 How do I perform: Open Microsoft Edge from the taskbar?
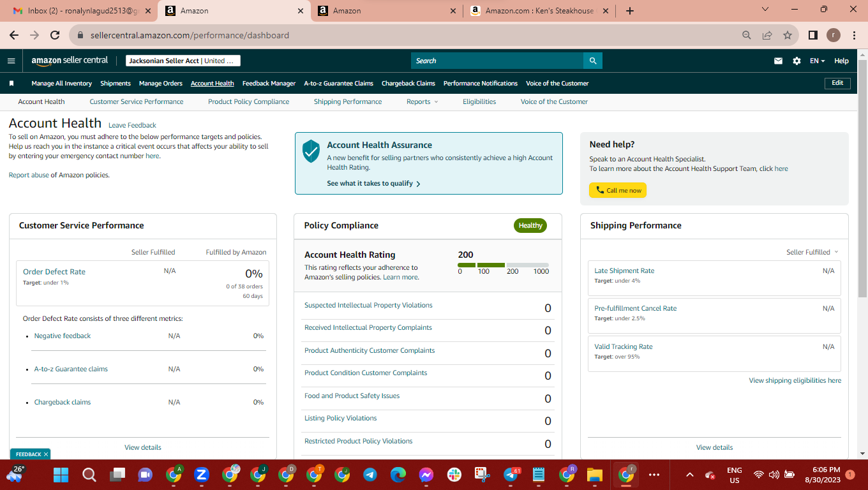(x=398, y=475)
